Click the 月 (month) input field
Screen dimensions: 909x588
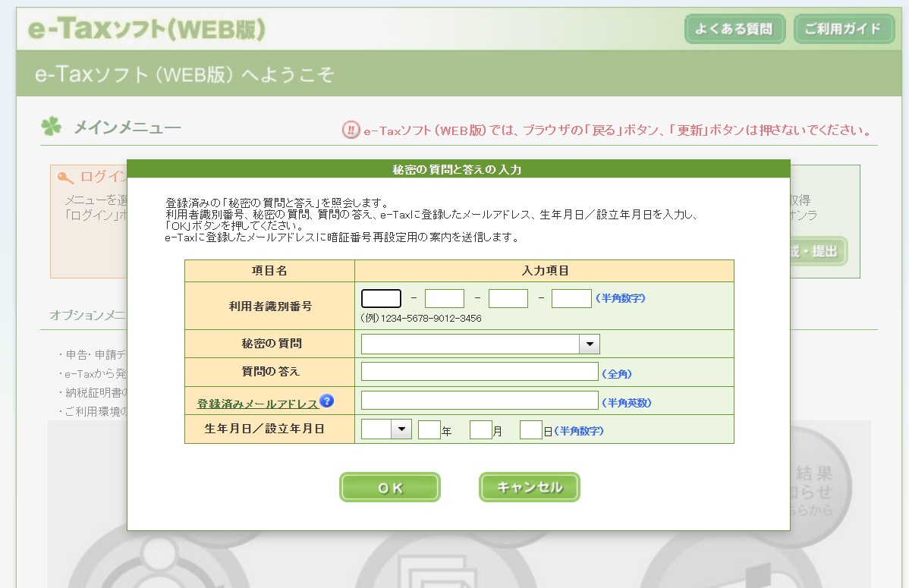[x=480, y=429]
